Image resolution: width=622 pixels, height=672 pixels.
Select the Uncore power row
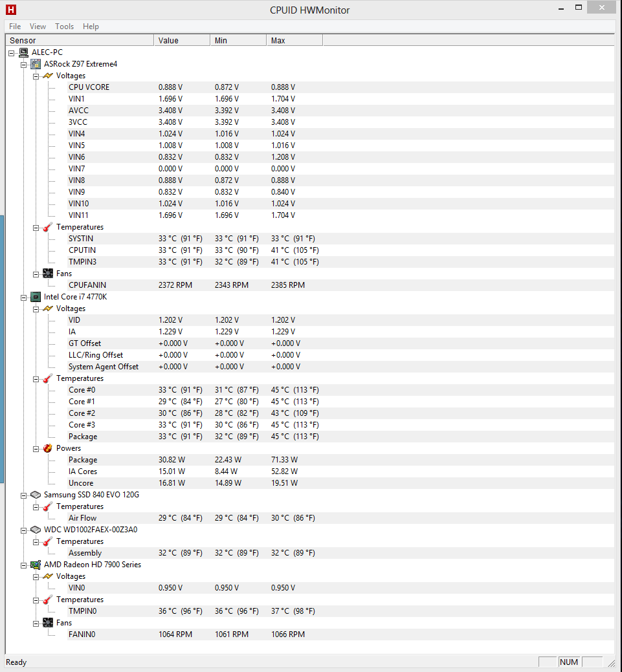[x=340, y=483]
